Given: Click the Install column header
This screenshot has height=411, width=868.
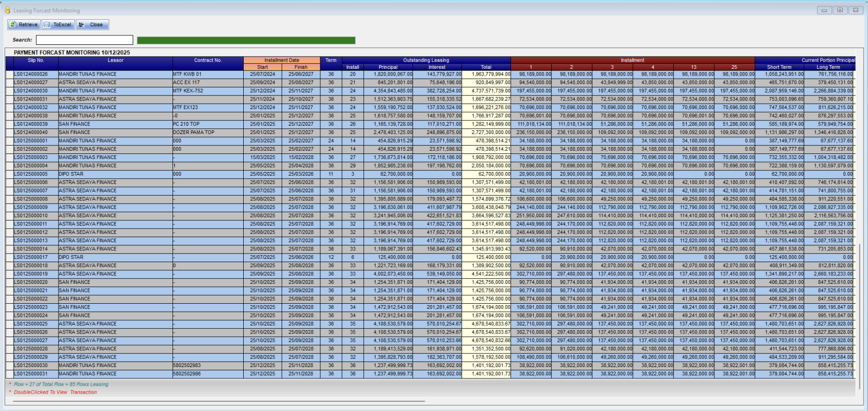Looking at the screenshot, I should (x=353, y=67).
